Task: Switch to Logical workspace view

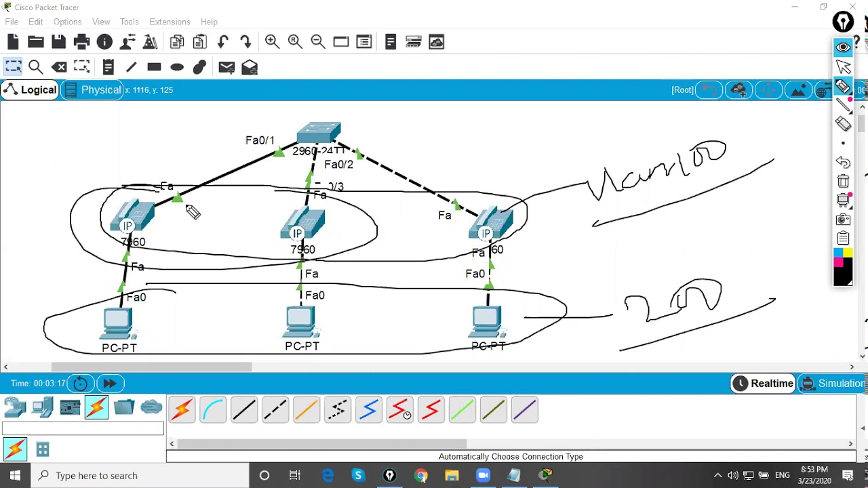Action: pos(29,89)
